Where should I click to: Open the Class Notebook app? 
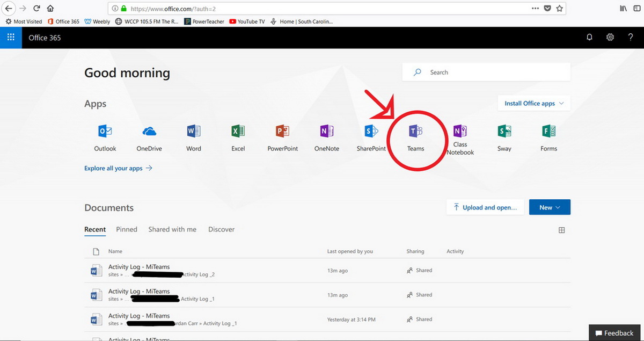coord(460,140)
